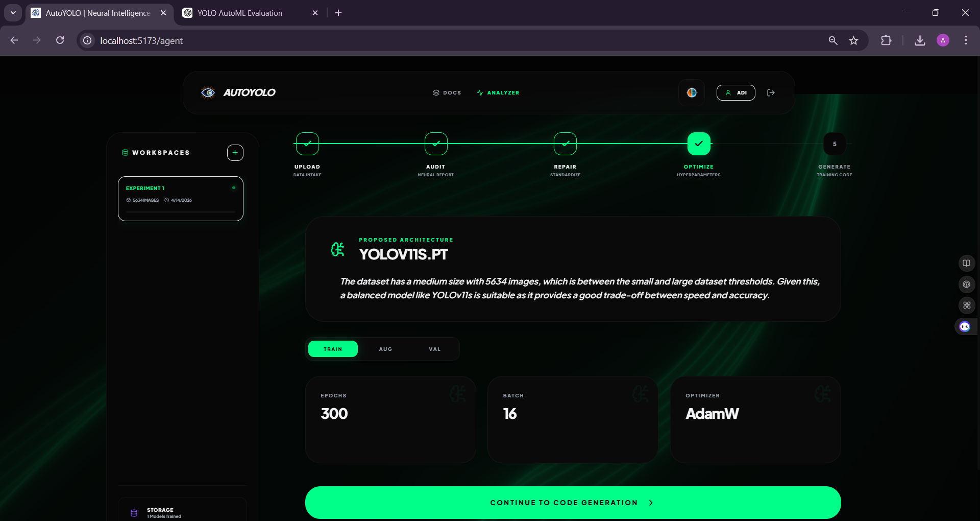
Task: Click the brain icon beside YOLOV11S.PT
Action: point(337,249)
